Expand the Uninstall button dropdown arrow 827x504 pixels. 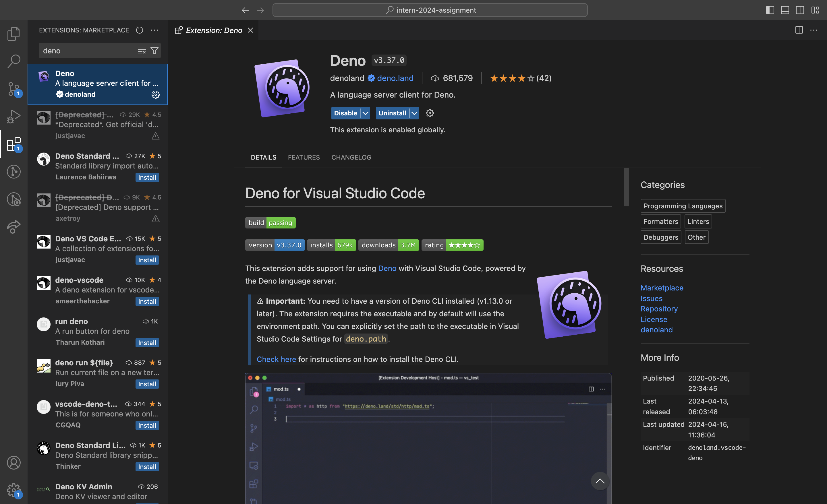(x=415, y=113)
